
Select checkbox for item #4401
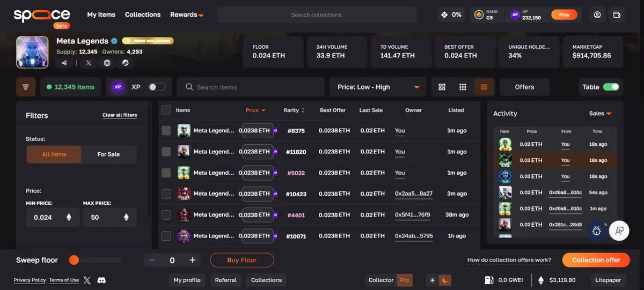point(166,215)
